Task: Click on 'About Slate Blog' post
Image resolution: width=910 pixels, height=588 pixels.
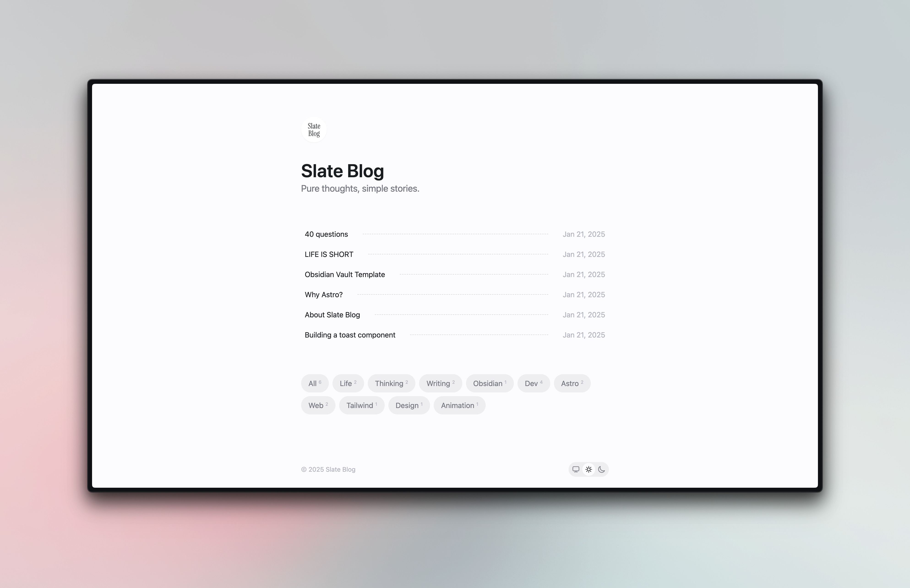Action: (x=332, y=314)
